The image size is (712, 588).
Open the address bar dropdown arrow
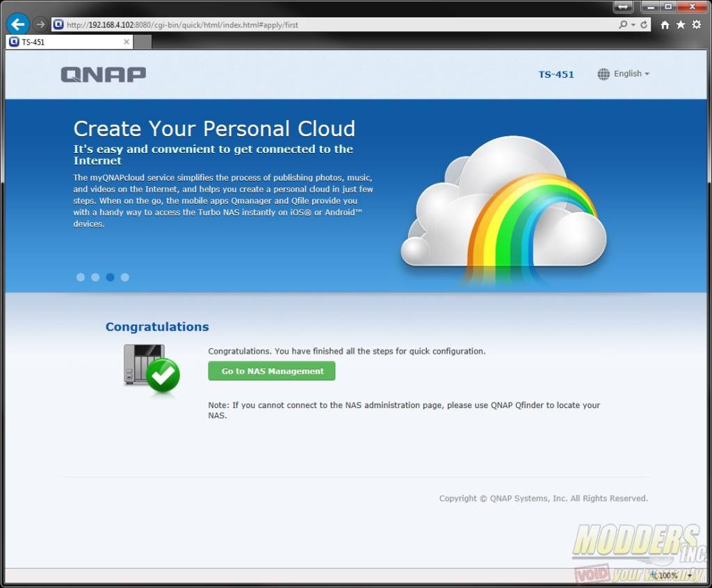pos(633,25)
